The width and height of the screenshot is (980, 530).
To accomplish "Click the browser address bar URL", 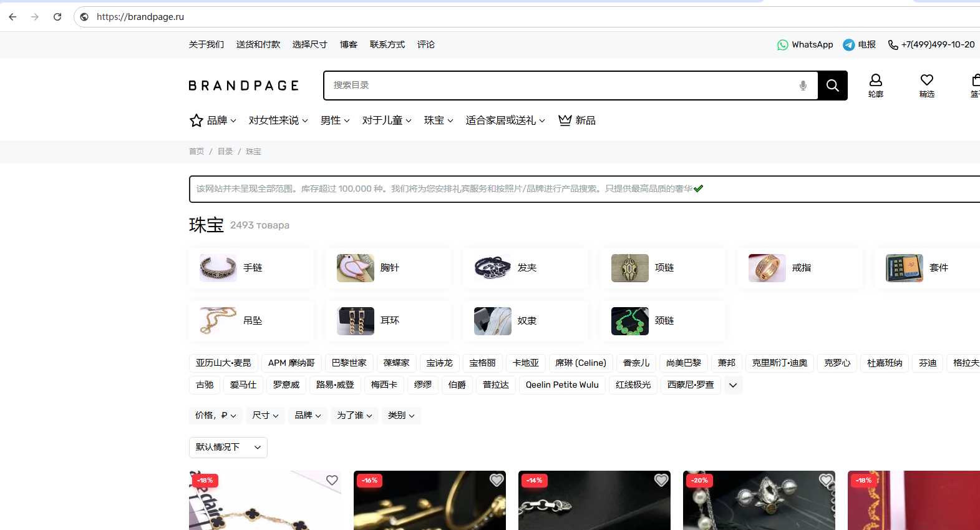I will point(140,17).
